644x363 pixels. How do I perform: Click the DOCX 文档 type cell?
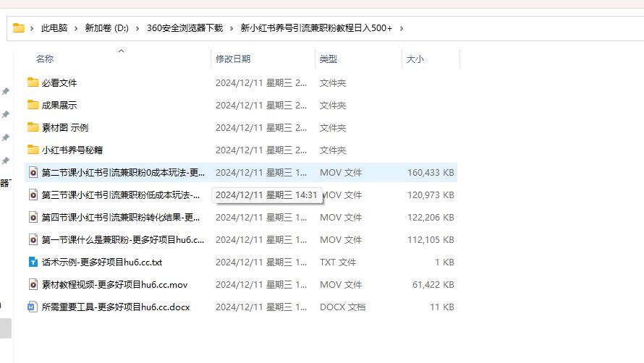click(342, 307)
